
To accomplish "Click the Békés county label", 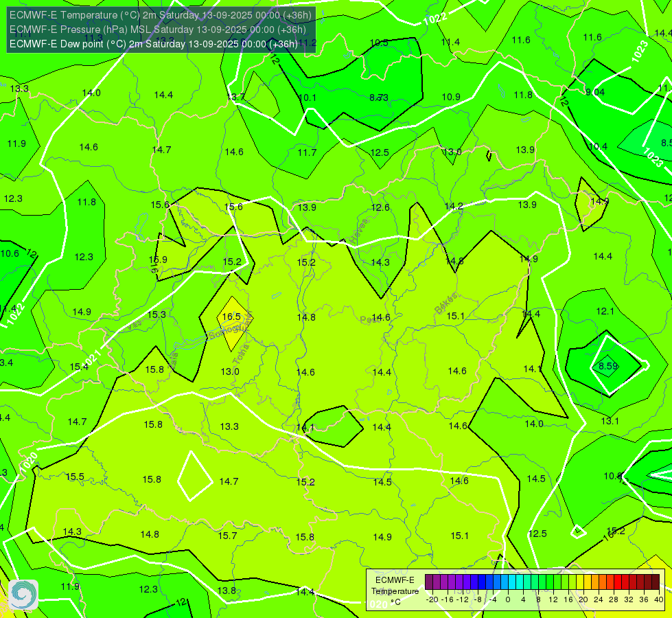I will [x=446, y=304].
